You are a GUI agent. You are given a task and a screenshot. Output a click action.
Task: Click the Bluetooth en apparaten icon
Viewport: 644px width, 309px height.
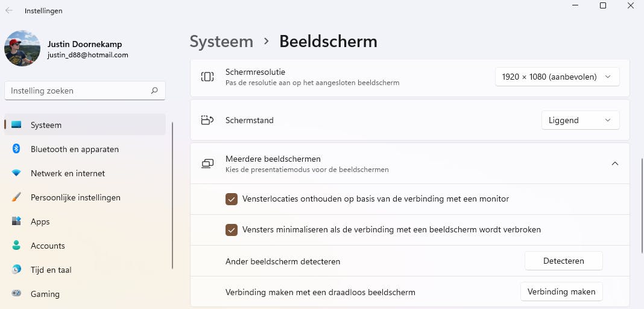[x=17, y=149]
